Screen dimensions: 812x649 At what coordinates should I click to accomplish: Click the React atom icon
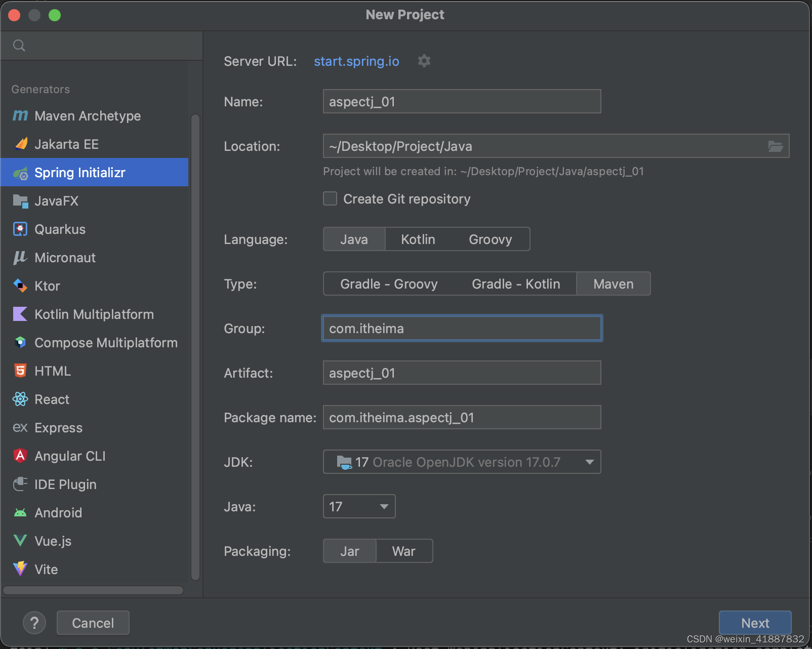point(20,399)
